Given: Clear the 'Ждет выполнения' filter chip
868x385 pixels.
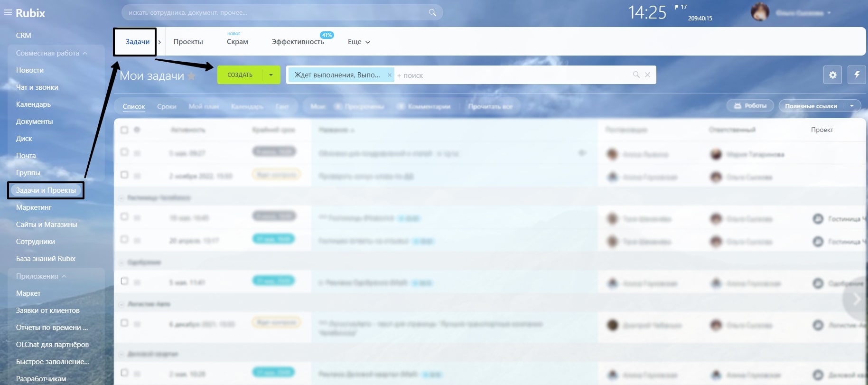Looking at the screenshot, I should pos(389,75).
